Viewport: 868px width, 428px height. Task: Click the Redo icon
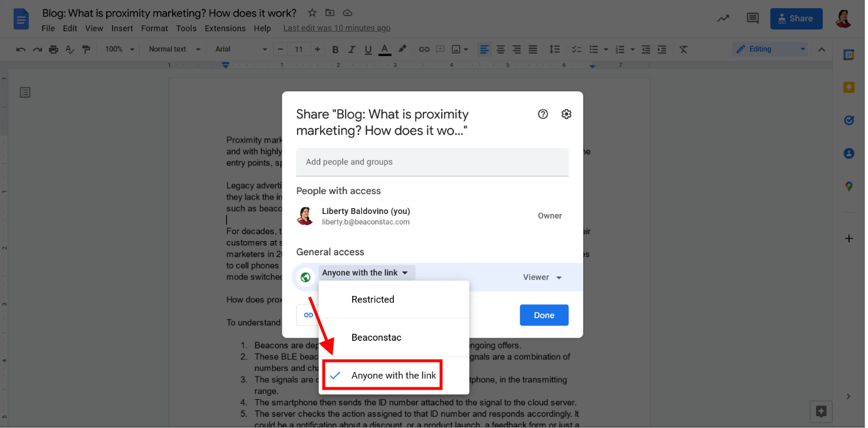pyautogui.click(x=37, y=50)
